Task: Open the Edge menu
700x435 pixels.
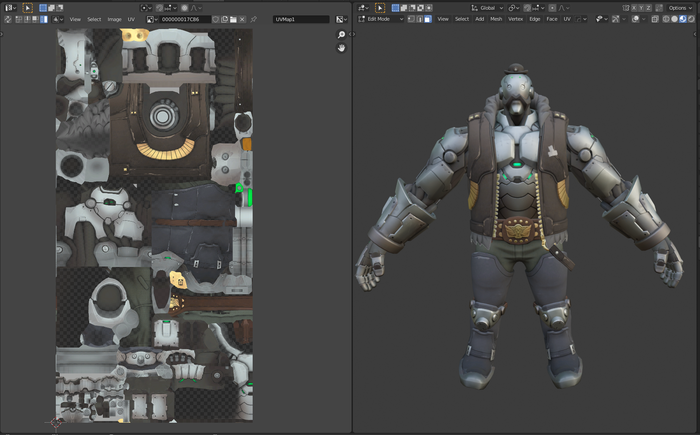Action: (535, 19)
